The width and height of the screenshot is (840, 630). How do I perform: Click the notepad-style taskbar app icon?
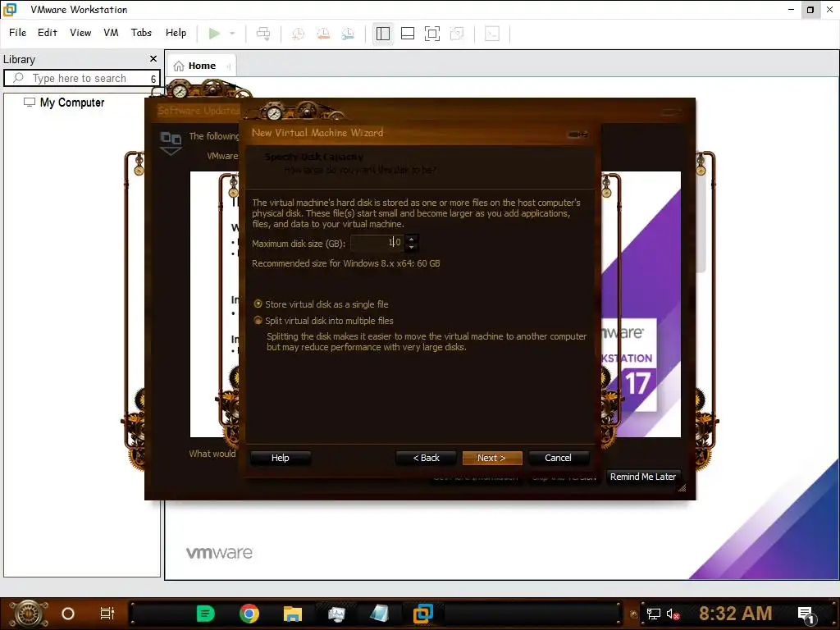[x=379, y=614]
